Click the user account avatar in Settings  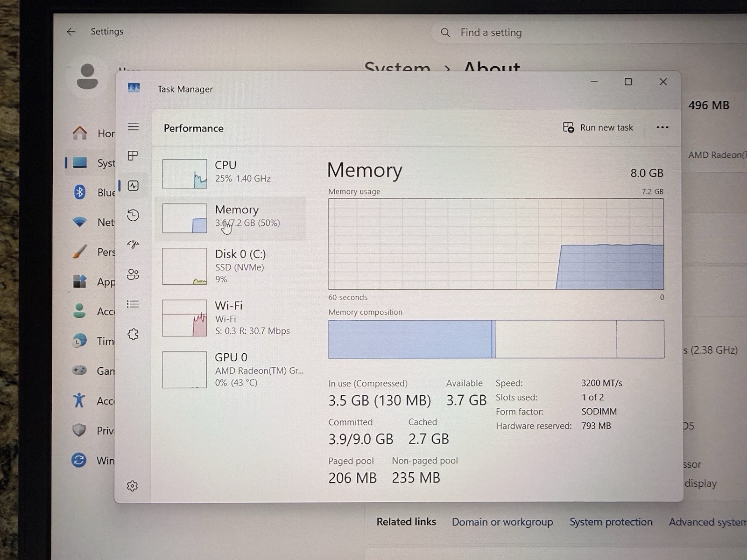tap(87, 77)
